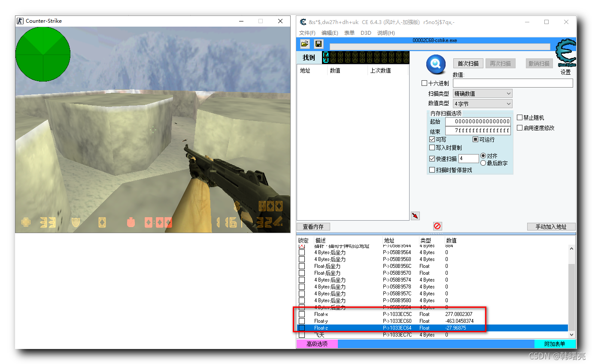The image size is (592, 364).
Task: Enable 写入时复制 copy-on-write
Action: tap(432, 148)
